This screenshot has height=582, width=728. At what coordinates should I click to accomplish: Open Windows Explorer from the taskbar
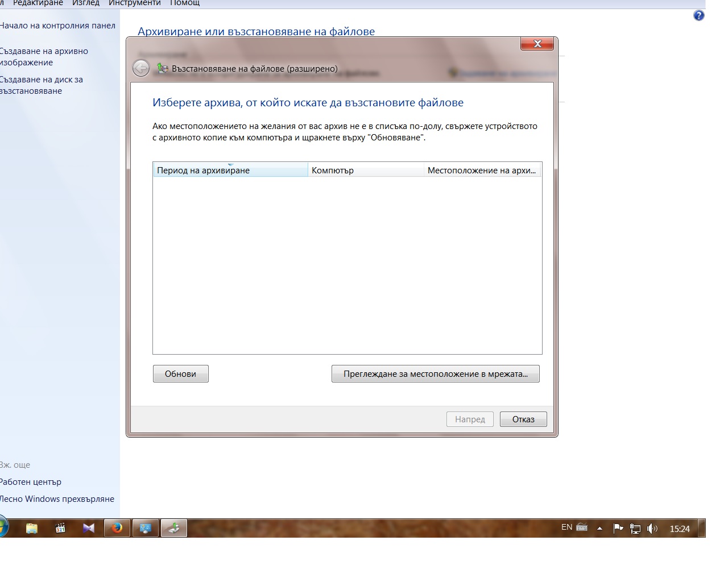coord(32,529)
